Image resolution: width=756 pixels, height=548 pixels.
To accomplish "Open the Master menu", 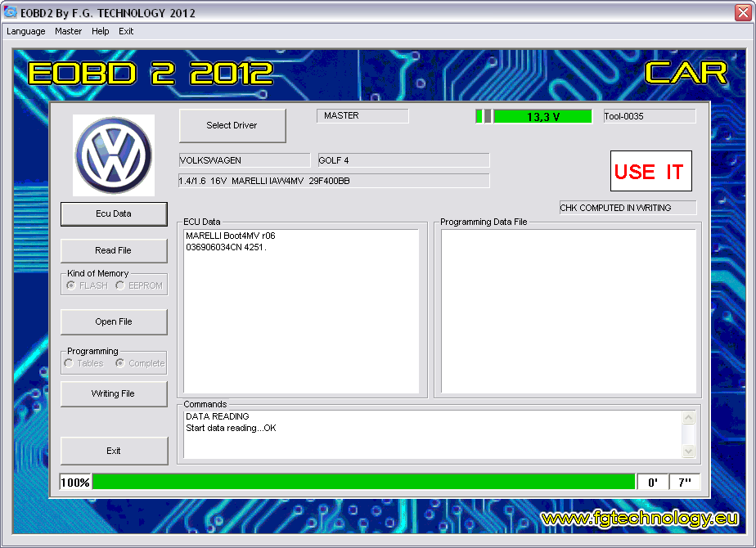I will coord(69,31).
